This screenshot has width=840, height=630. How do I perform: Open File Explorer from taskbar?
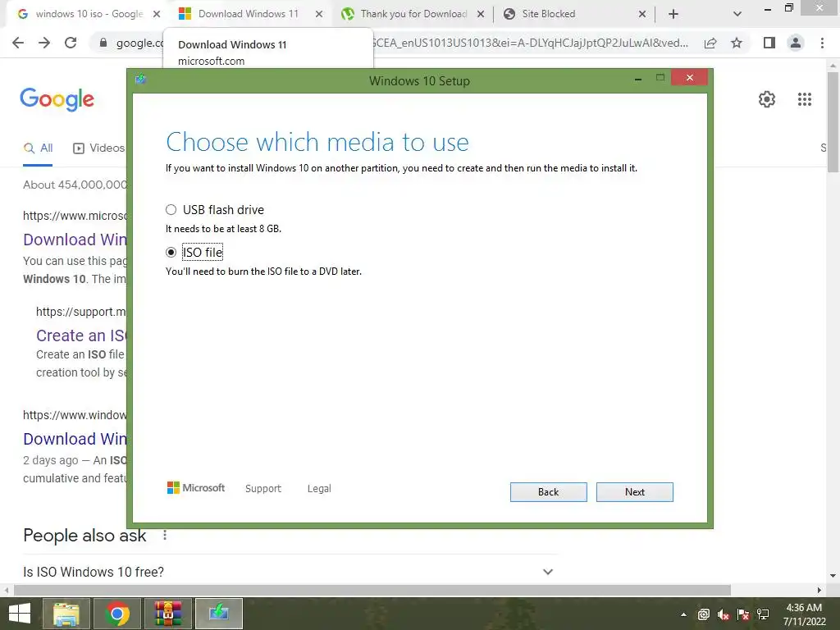[x=66, y=614]
